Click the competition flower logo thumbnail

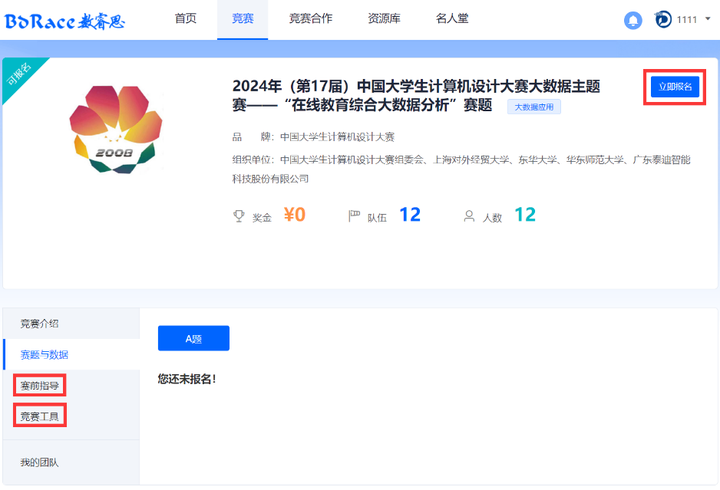(x=116, y=129)
